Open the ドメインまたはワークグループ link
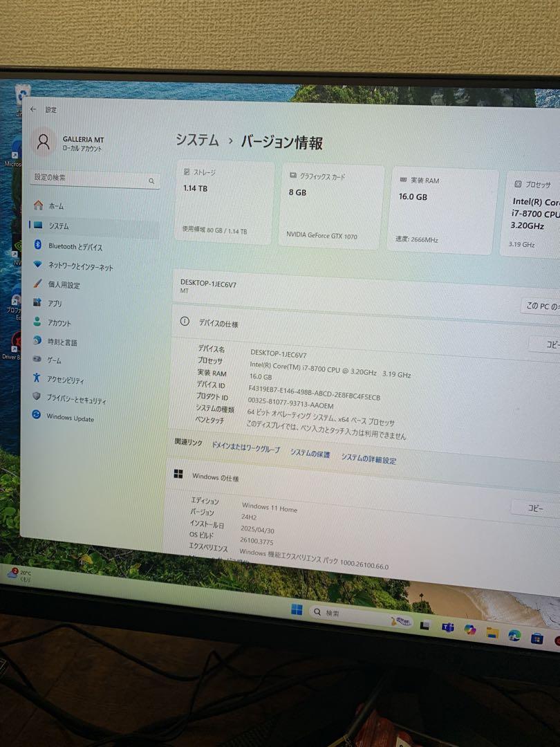 [245, 448]
